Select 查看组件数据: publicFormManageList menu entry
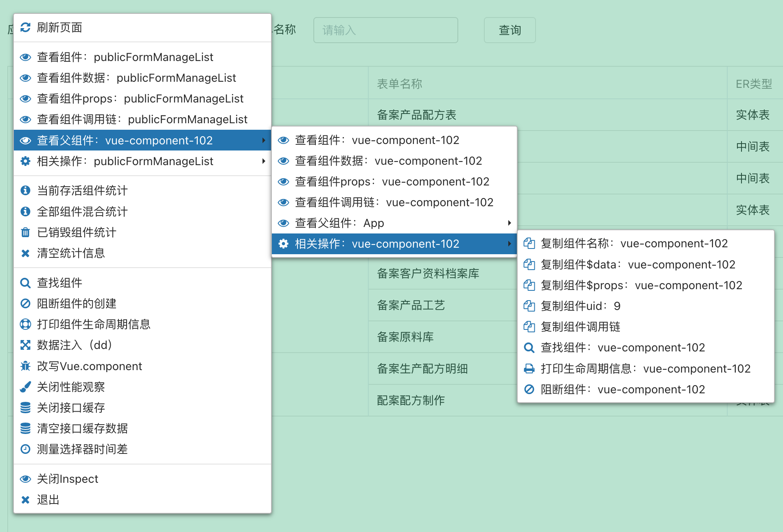This screenshot has height=532, width=783. click(136, 78)
